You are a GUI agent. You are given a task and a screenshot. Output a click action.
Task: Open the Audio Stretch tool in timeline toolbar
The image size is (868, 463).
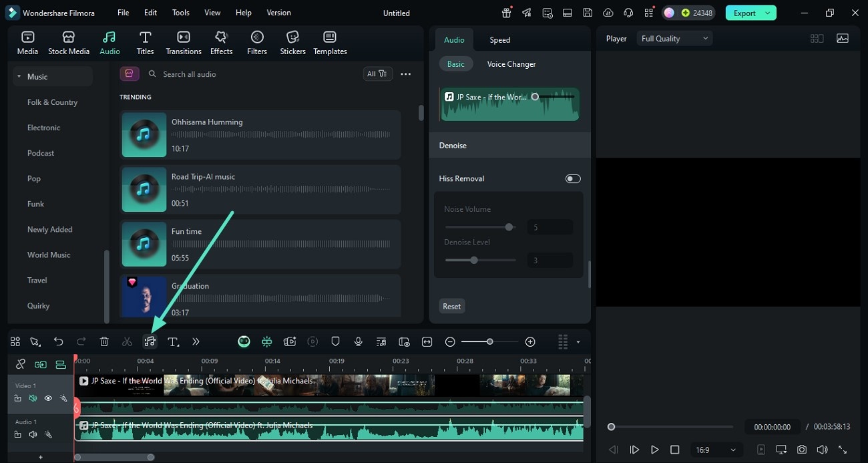(x=150, y=341)
